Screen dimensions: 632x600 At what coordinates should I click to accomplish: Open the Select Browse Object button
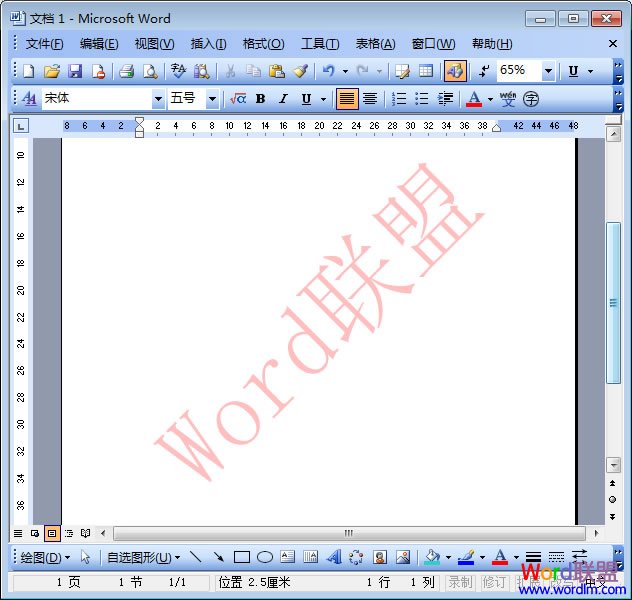click(x=613, y=500)
